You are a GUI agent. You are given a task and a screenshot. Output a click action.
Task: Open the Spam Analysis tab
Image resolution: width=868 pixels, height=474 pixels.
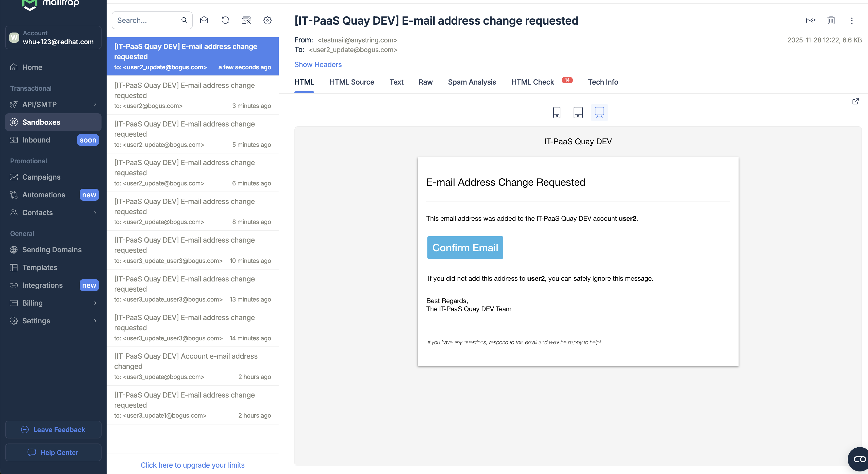click(x=472, y=82)
